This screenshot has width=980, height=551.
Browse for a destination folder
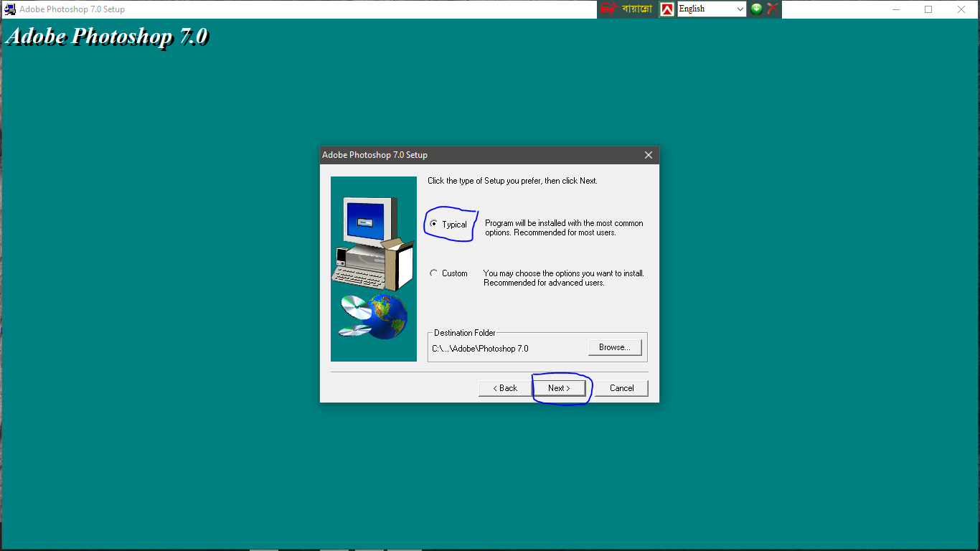615,347
